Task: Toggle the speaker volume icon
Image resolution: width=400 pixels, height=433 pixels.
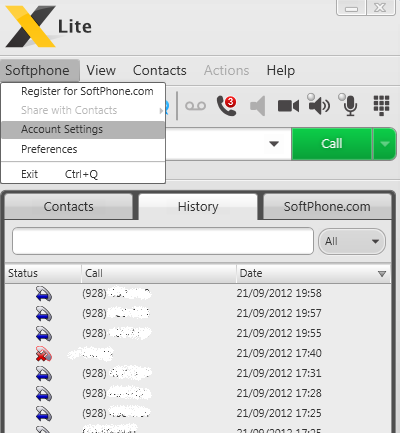Action: click(x=318, y=104)
